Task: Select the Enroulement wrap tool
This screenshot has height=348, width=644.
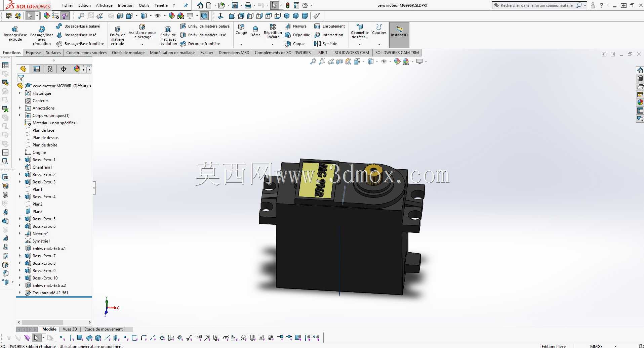Action: pos(329,26)
